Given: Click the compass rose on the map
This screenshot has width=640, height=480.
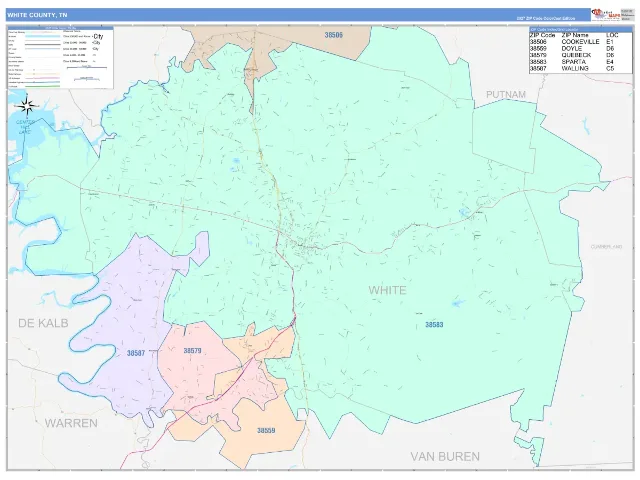Looking at the screenshot, I should click(x=27, y=106).
